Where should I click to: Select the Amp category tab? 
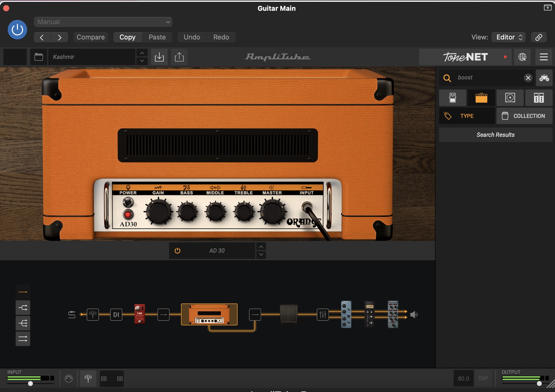point(481,98)
